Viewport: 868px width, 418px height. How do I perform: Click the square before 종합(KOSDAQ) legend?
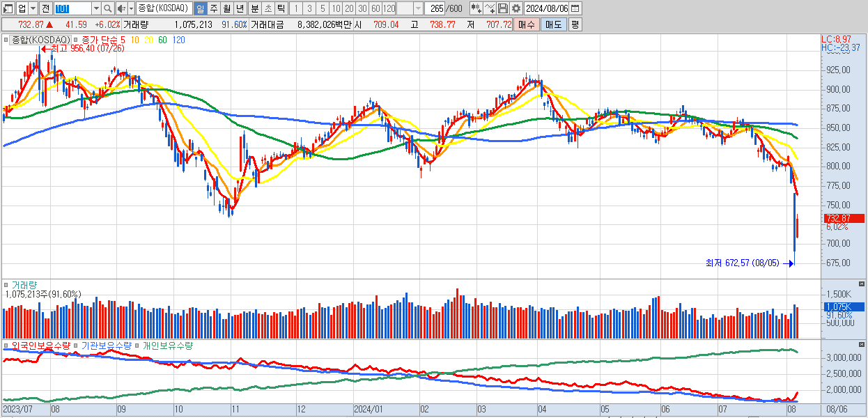tap(7, 40)
